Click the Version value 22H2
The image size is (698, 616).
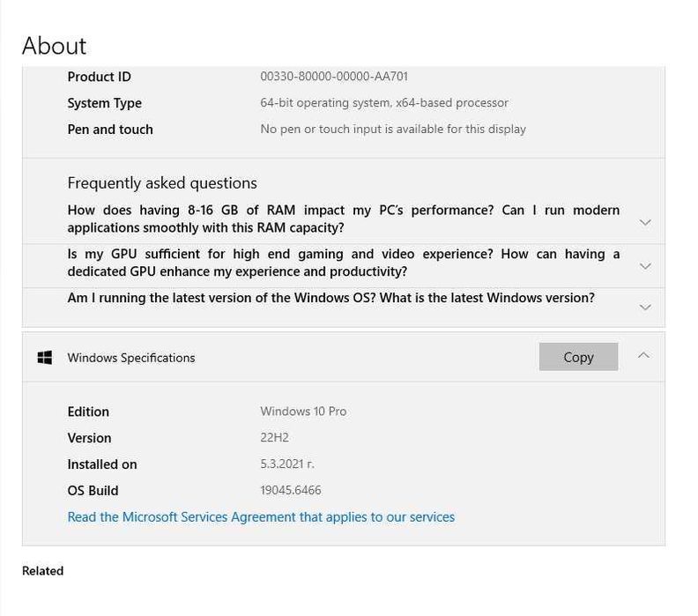tap(274, 437)
